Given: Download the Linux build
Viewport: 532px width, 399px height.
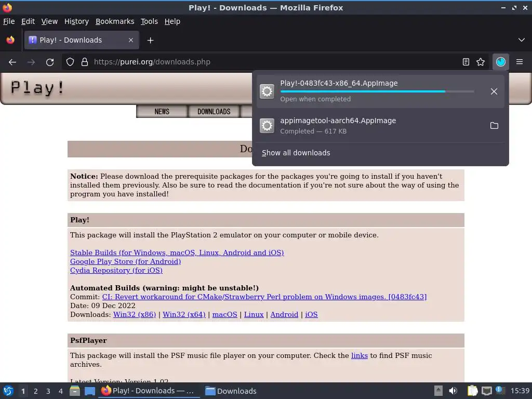Looking at the screenshot, I should coord(254,314).
